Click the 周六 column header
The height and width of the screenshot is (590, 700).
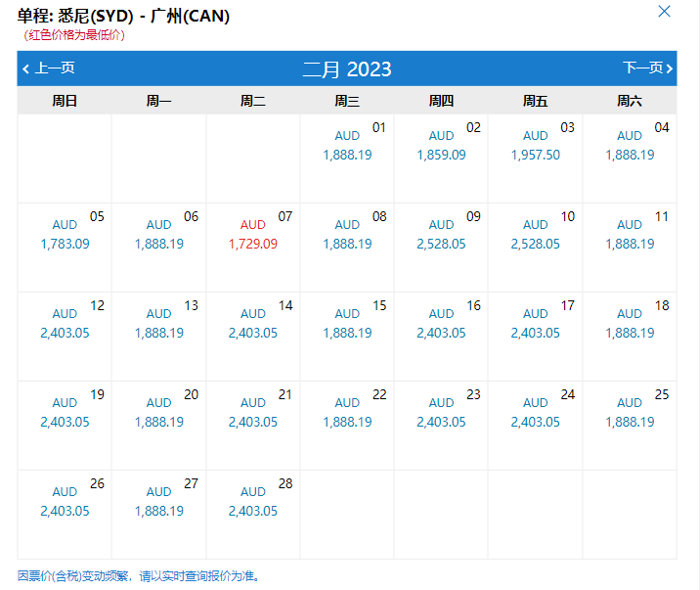click(630, 101)
